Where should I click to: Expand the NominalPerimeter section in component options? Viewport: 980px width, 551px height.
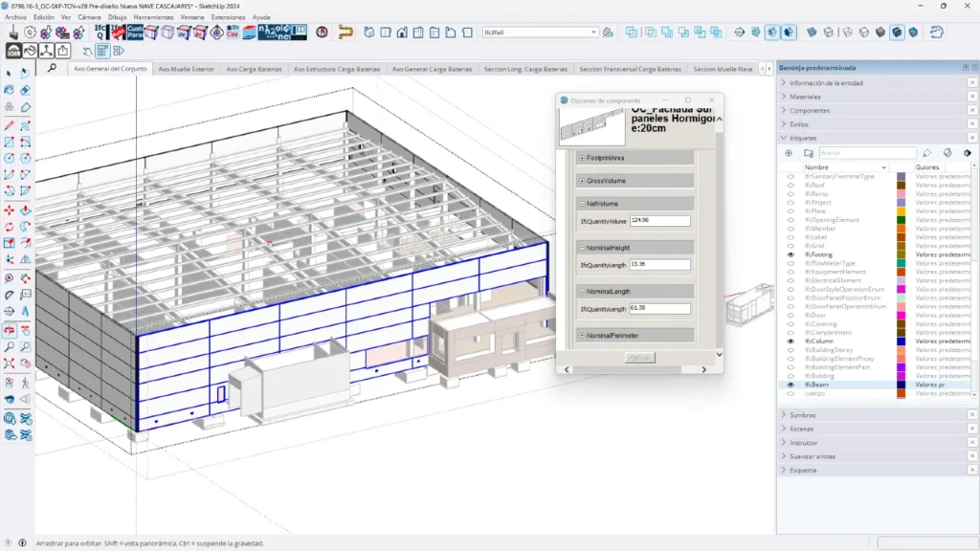click(x=582, y=335)
